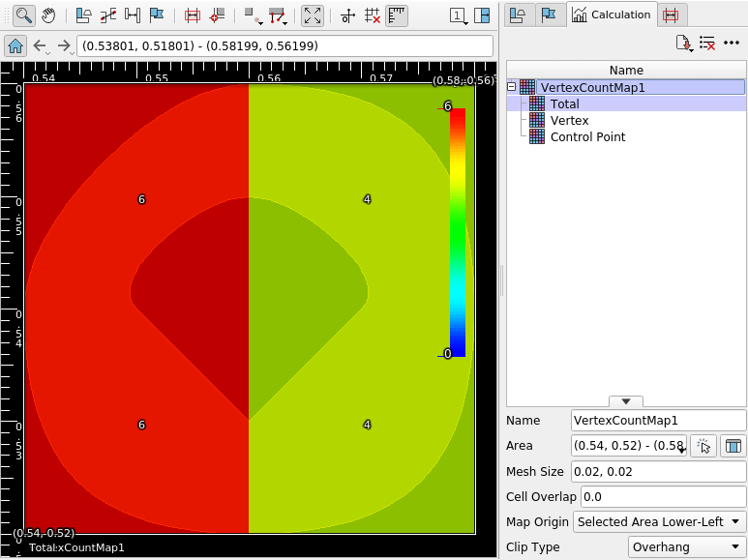The width and height of the screenshot is (748, 560).
Task: Open the Area coordinates dropdown
Action: tap(682, 450)
